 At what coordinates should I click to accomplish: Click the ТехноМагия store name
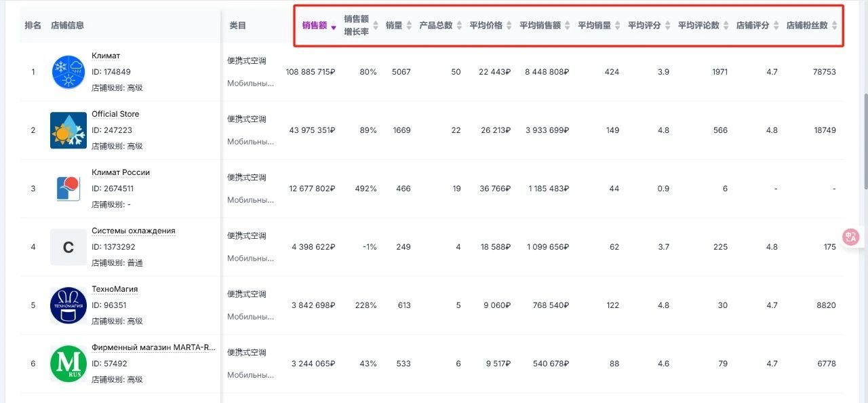[x=115, y=289]
